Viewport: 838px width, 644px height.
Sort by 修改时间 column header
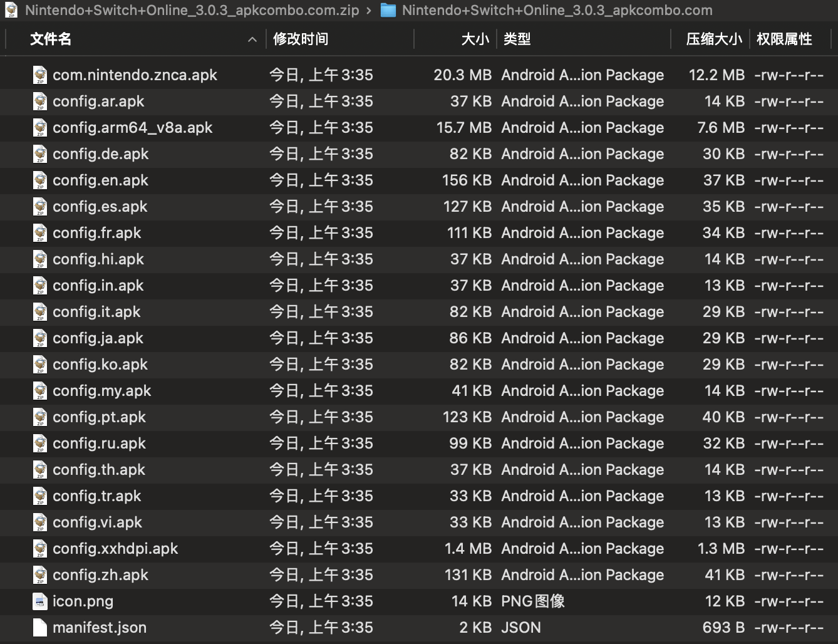[301, 39]
